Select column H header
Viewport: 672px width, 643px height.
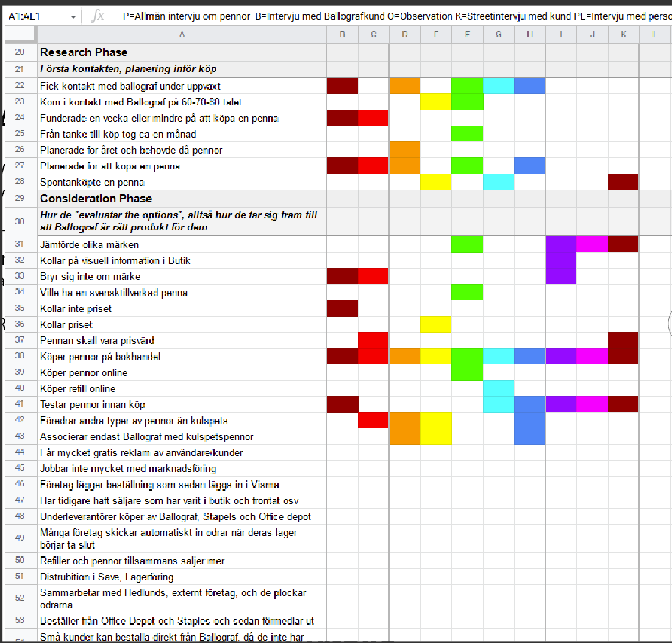tap(530, 34)
